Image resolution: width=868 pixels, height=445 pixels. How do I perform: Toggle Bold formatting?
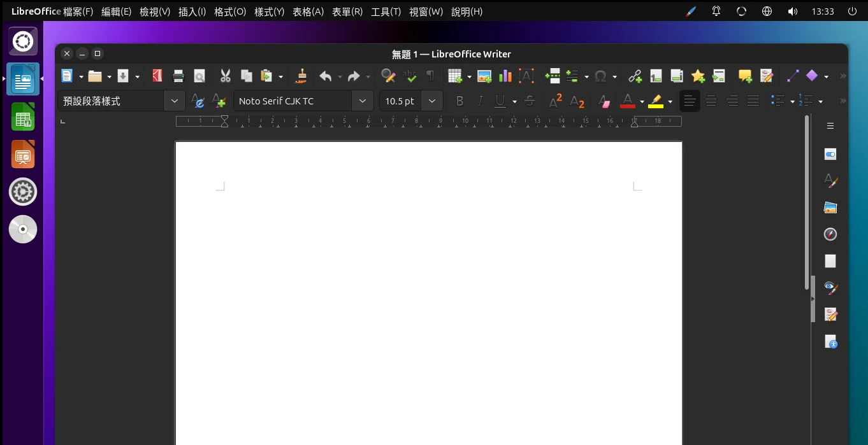(459, 101)
